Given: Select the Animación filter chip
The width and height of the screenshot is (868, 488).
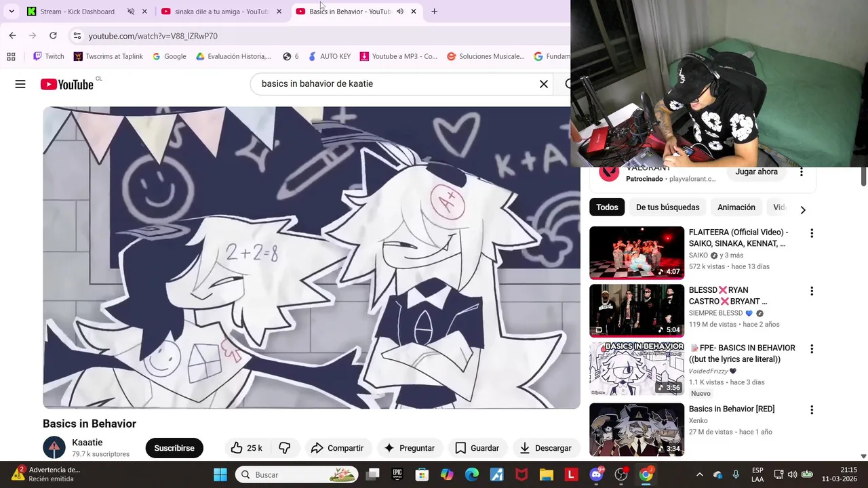Looking at the screenshot, I should coord(736,207).
